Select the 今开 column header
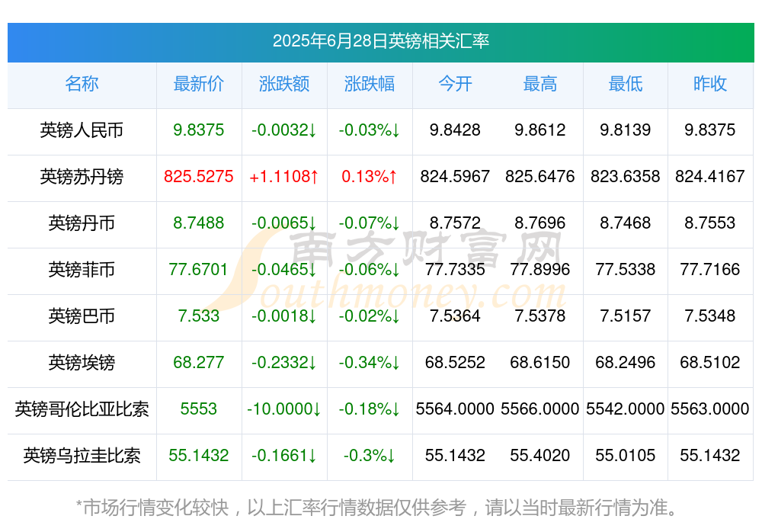Screen dimensions: 762x532 click(456, 85)
